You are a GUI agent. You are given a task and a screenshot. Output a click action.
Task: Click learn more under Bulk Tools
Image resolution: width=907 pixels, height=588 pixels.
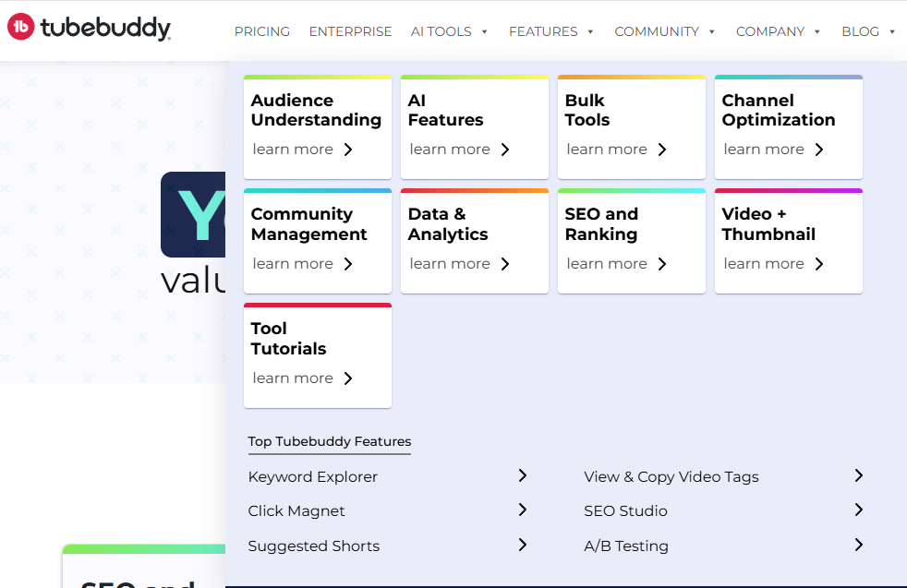point(607,150)
